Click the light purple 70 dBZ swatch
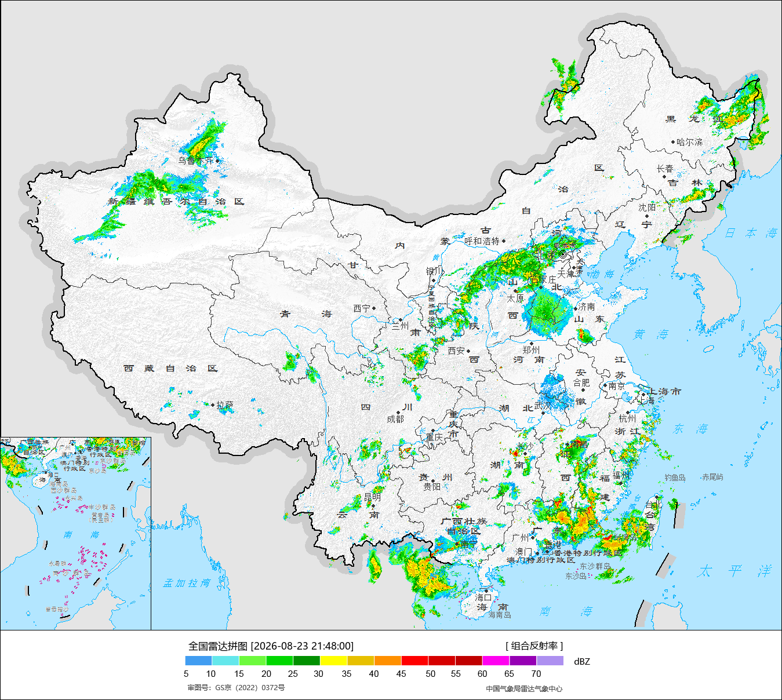 click(x=550, y=661)
